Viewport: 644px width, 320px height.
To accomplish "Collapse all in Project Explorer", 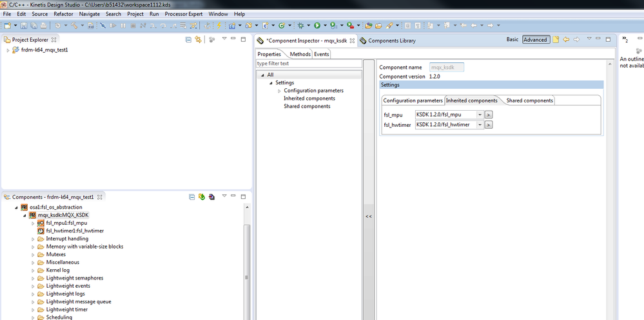I will 188,40.
